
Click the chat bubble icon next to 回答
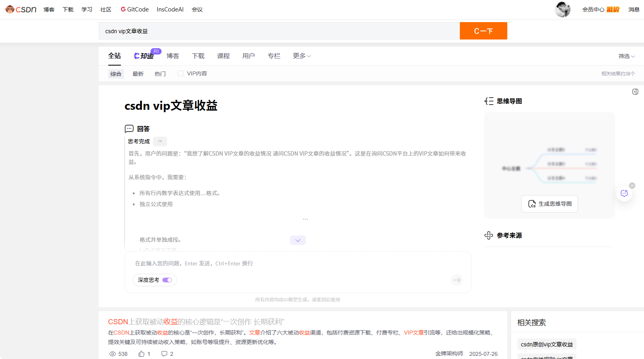[x=129, y=128]
